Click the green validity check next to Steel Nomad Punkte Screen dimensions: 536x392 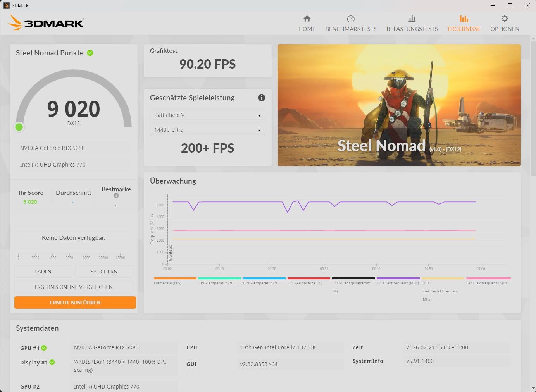tap(90, 53)
